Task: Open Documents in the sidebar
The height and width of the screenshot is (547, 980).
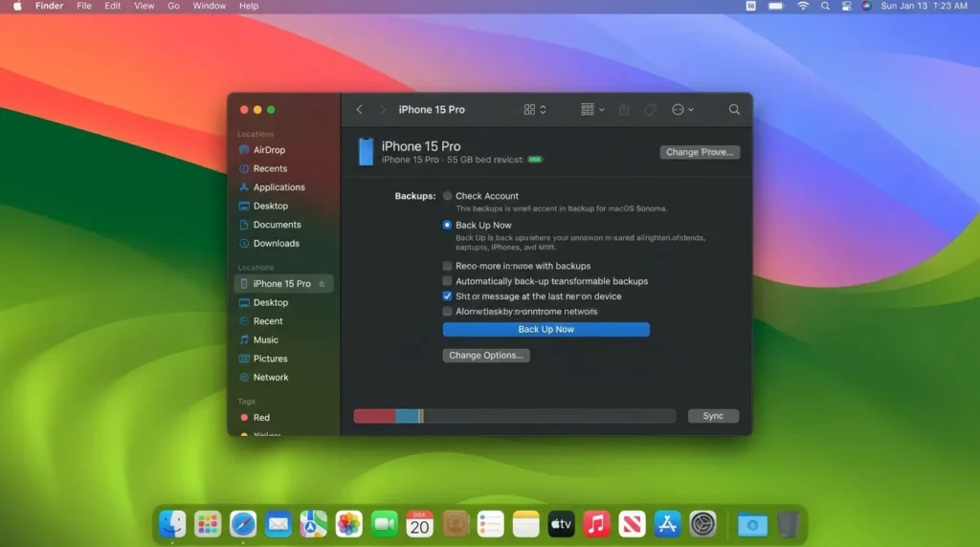Action: coord(277,225)
